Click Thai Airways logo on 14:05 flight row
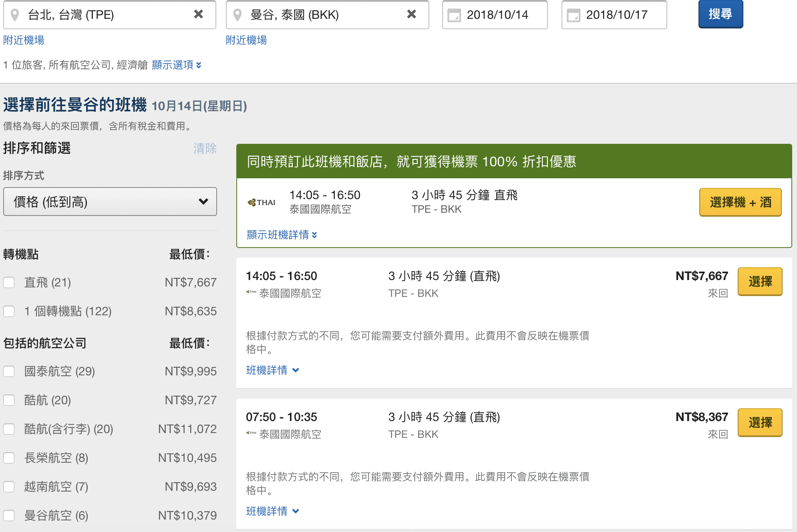 tap(251, 292)
